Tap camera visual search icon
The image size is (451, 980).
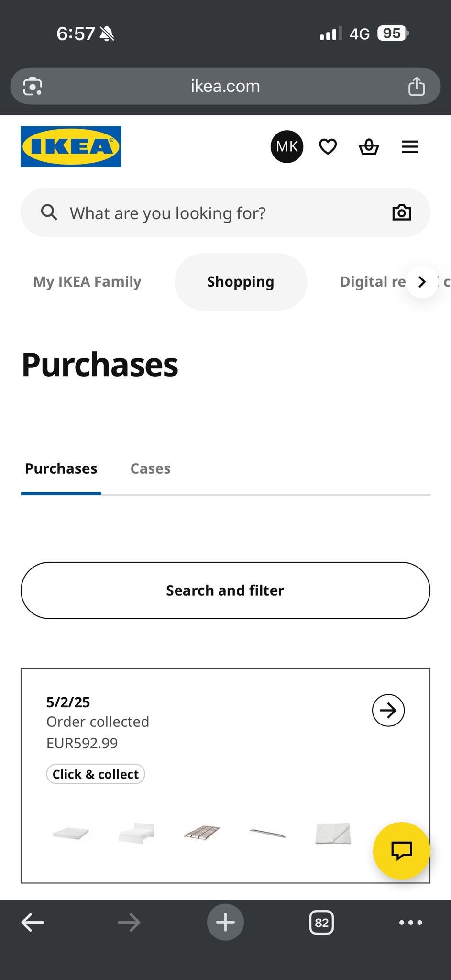[401, 212]
